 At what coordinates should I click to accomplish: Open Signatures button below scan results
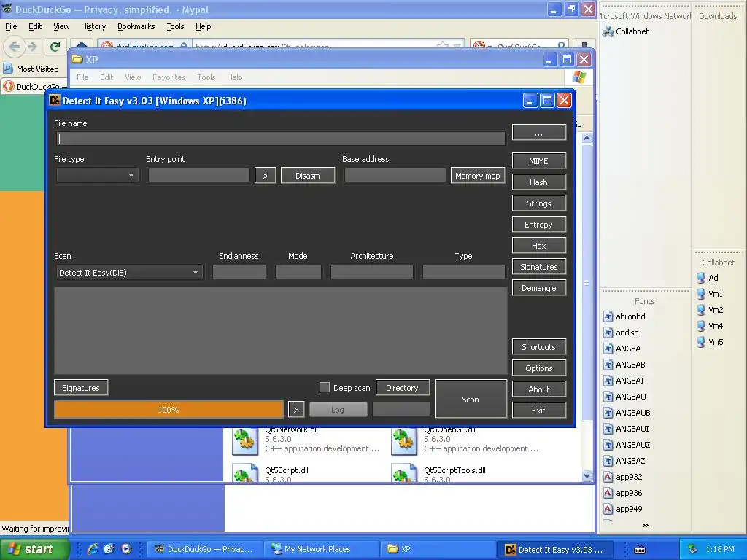81,388
